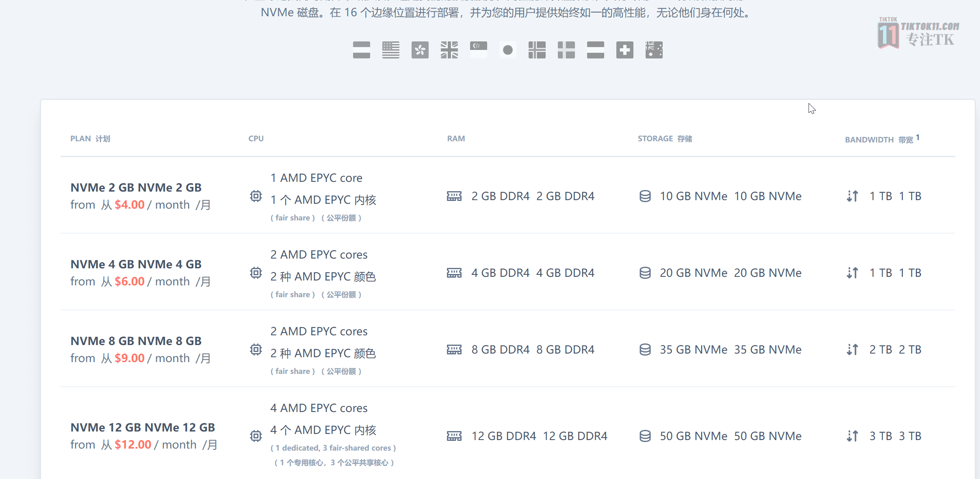Click the bandwidth arrows icon in the NVMe 4 GB row

(852, 273)
